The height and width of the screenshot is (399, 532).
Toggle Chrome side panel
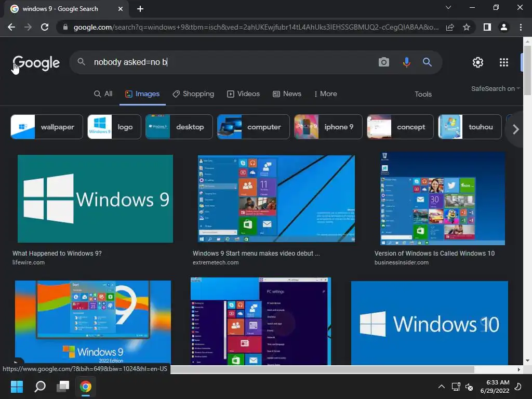[487, 27]
